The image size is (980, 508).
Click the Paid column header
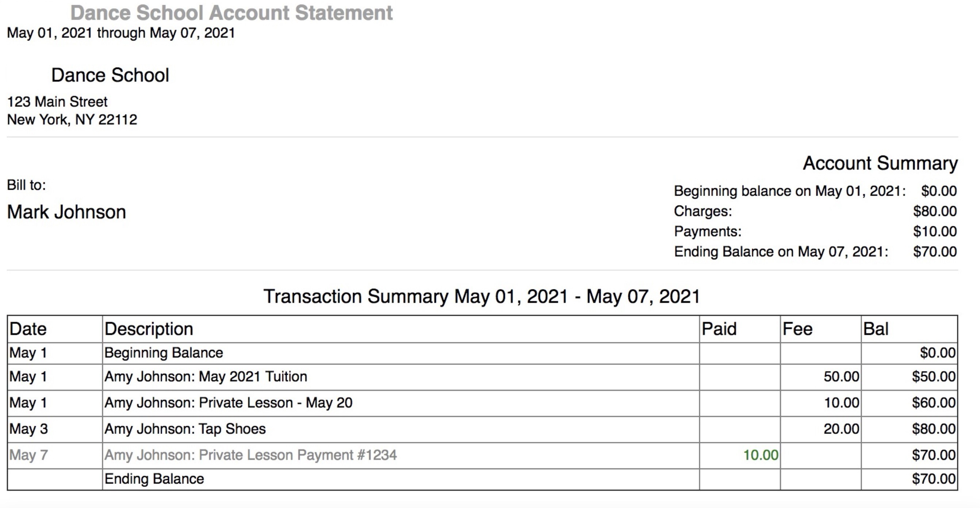pos(719,329)
